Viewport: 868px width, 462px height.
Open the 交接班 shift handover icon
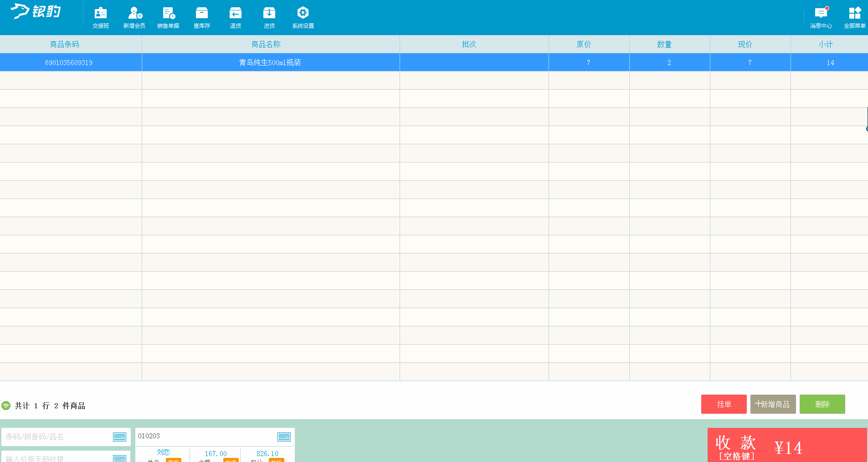tap(100, 17)
